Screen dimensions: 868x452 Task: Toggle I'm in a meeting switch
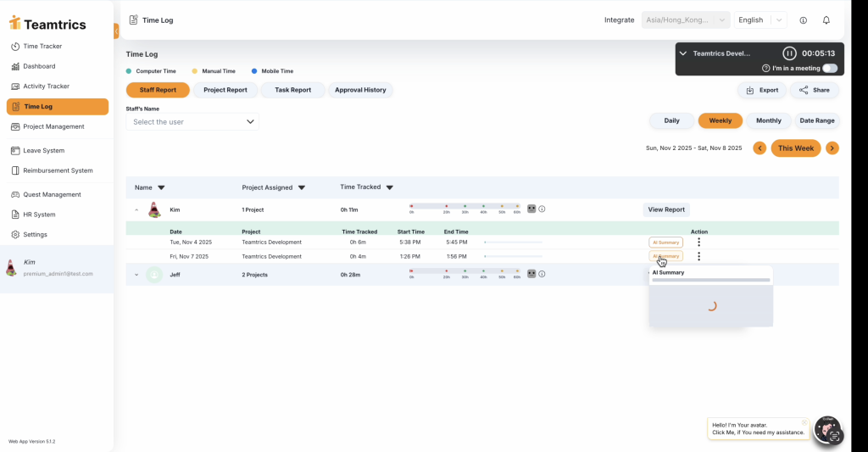(830, 68)
